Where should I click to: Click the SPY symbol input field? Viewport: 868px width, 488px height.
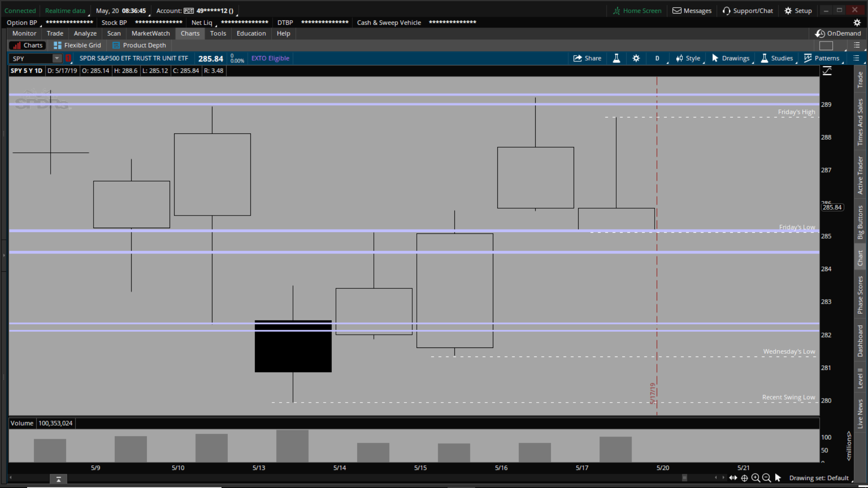coord(31,58)
